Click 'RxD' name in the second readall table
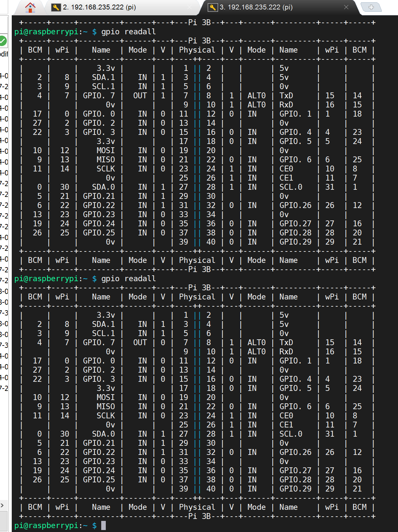Viewport: 398px width, 532px height. (286, 352)
